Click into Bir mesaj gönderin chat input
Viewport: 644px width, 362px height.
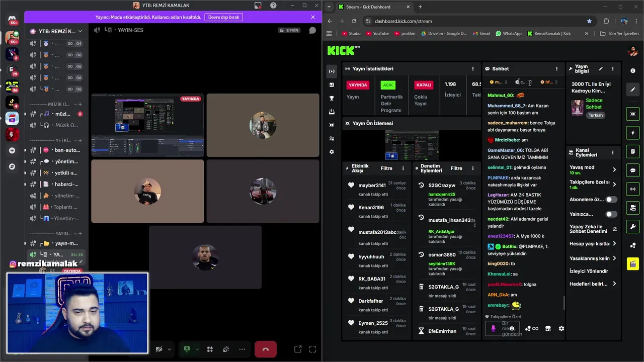point(503,328)
